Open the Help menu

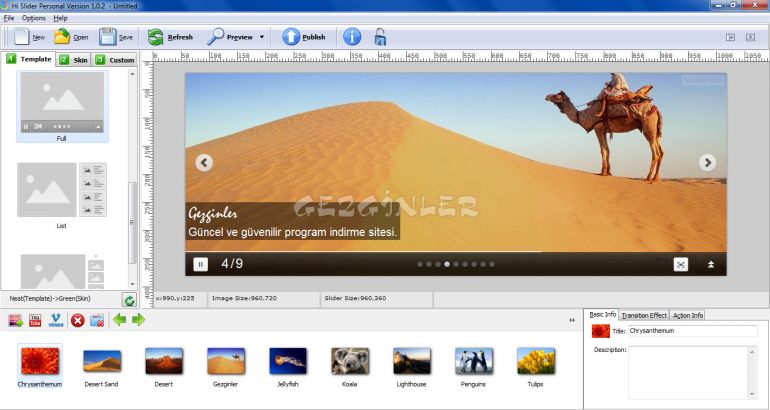pyautogui.click(x=60, y=18)
